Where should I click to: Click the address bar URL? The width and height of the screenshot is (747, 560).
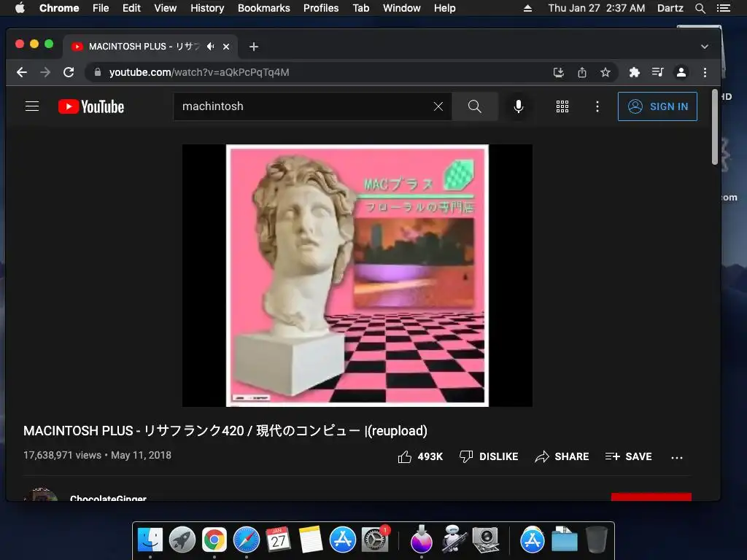(199, 72)
